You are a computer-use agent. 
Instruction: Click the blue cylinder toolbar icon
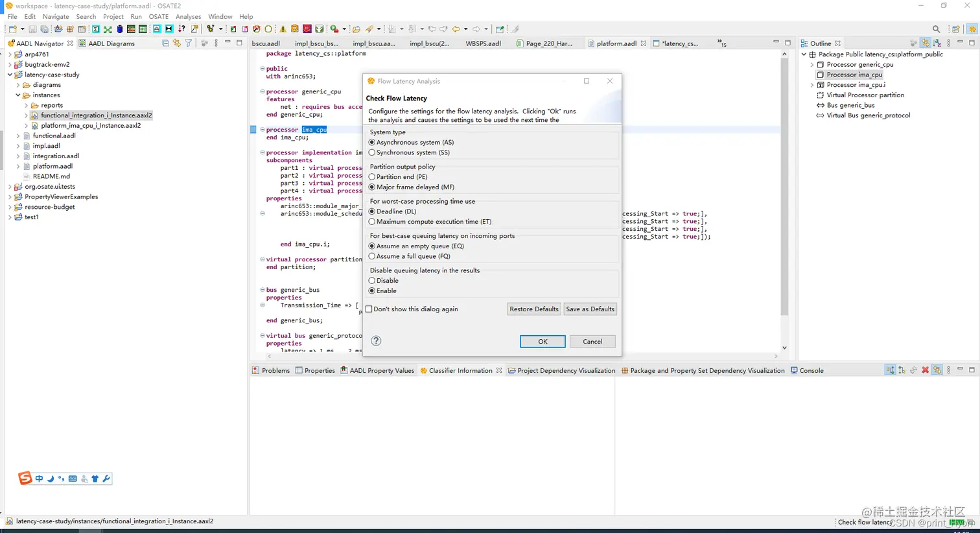[x=120, y=29]
